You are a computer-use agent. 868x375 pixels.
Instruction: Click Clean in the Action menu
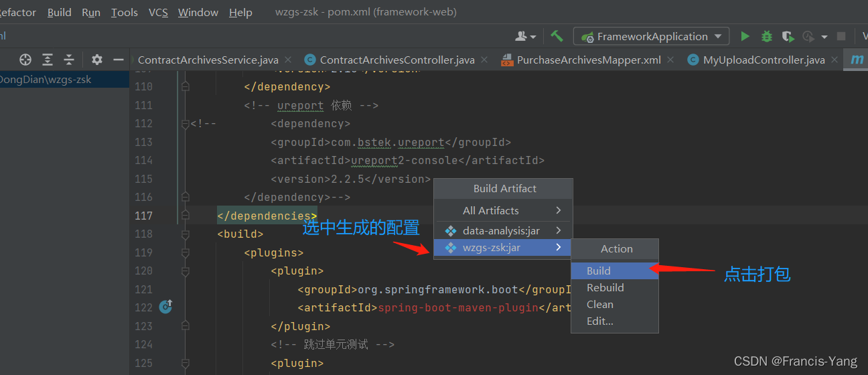pos(615,304)
